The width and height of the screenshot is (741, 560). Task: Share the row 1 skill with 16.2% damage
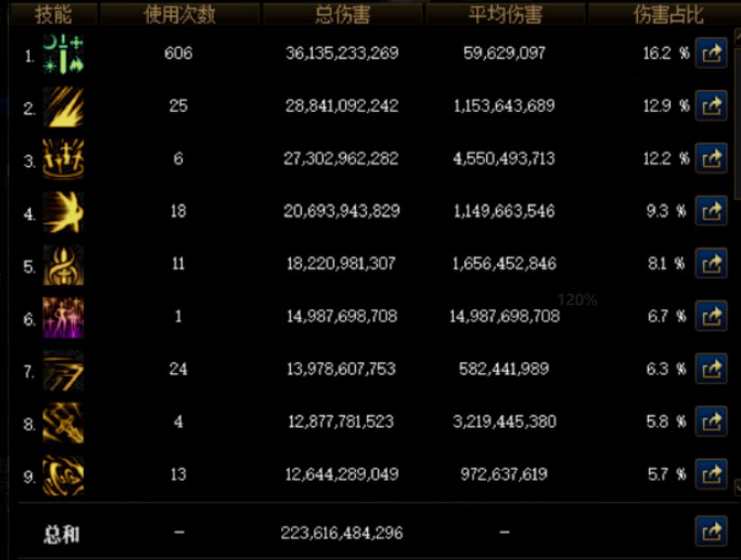tap(711, 53)
